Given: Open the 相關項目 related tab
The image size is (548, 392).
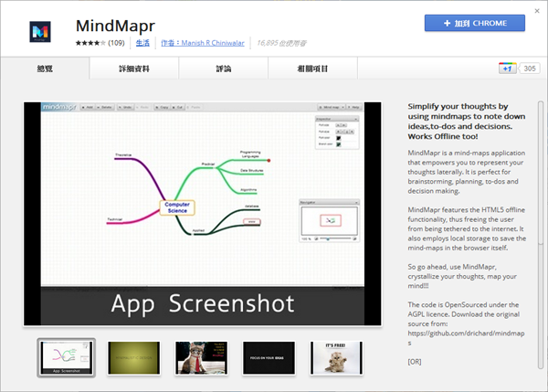Looking at the screenshot, I should pos(312,69).
